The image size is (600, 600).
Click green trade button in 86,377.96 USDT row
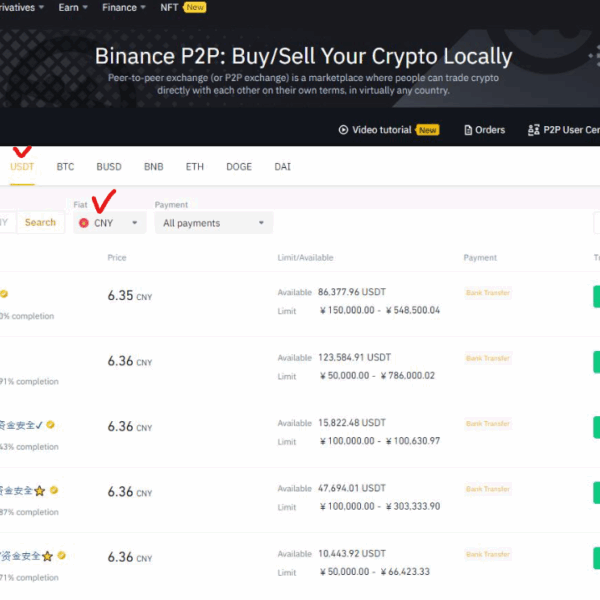click(597, 297)
